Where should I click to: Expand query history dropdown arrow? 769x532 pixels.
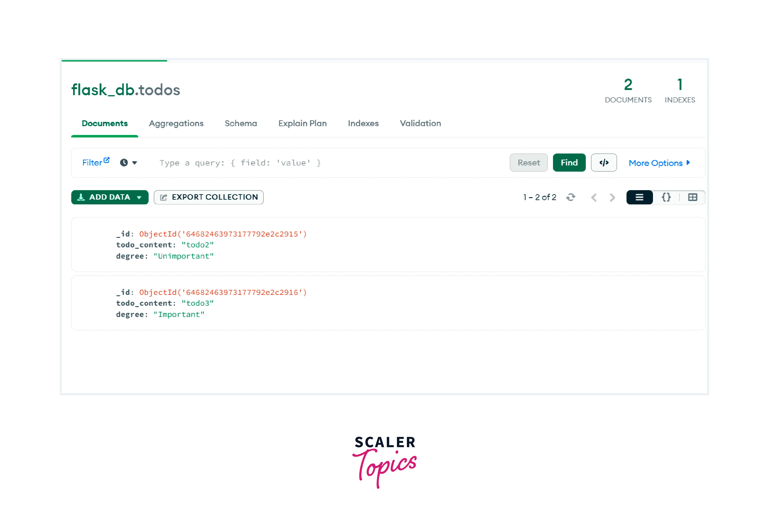(135, 163)
